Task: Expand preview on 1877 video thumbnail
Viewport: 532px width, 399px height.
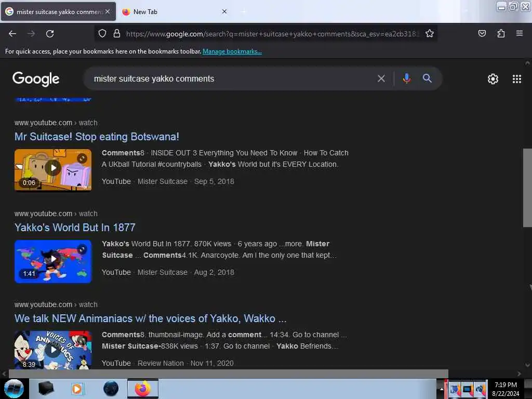Action: 82,249
